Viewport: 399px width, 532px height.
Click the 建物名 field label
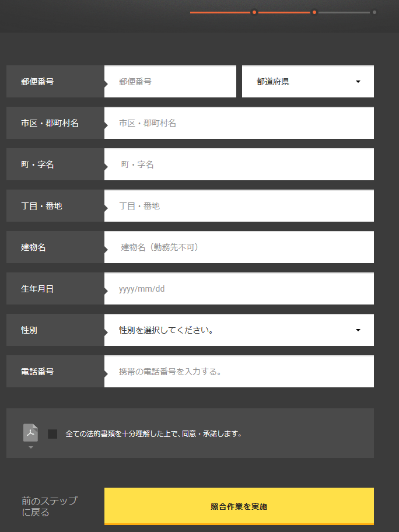point(33,247)
